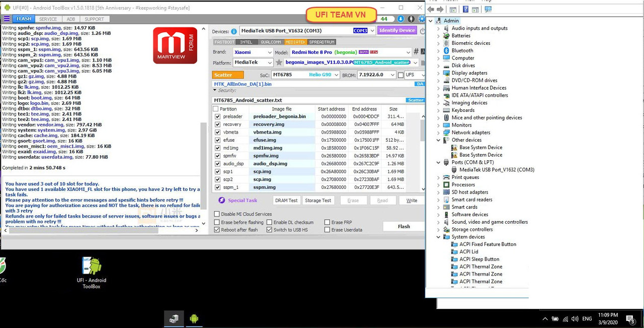Click the Flash button
Viewport: 644px width, 328px height.
[404, 226]
